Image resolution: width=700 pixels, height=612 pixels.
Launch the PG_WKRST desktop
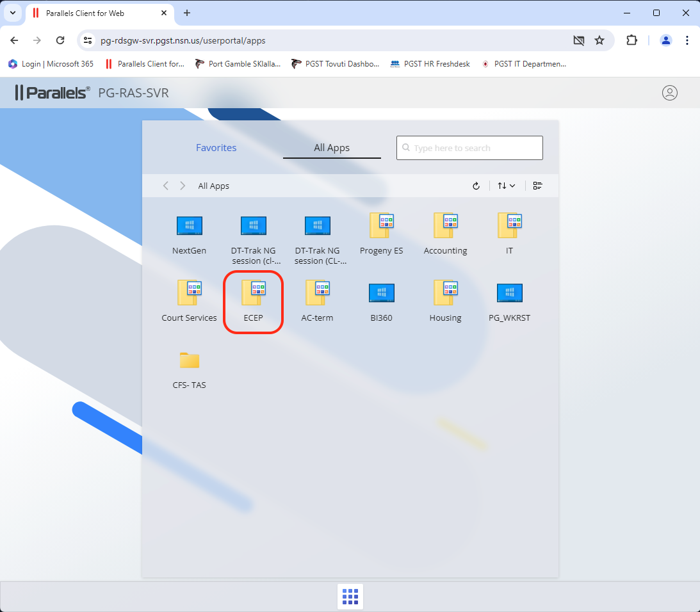(509, 302)
